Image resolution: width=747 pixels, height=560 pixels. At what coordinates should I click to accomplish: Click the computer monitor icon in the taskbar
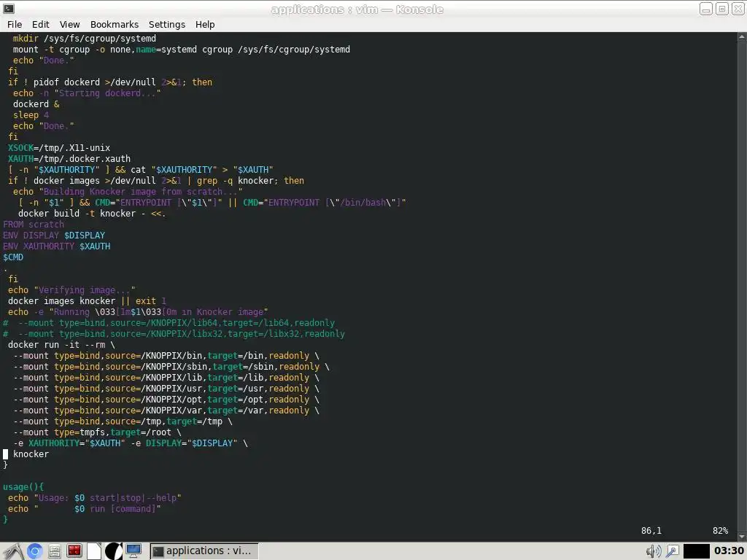[133, 551]
